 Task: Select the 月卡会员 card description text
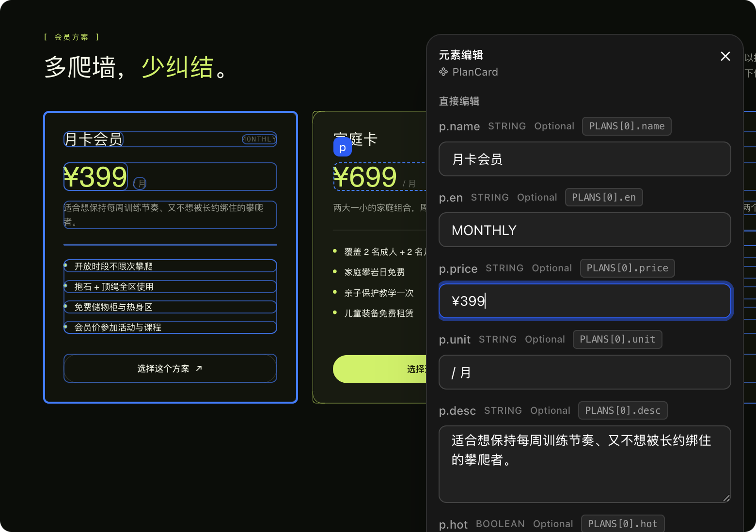click(170, 215)
